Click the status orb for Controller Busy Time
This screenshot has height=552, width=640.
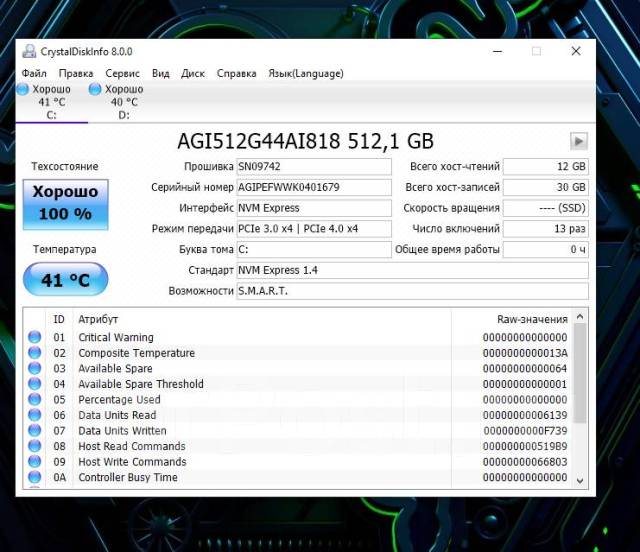(35, 476)
